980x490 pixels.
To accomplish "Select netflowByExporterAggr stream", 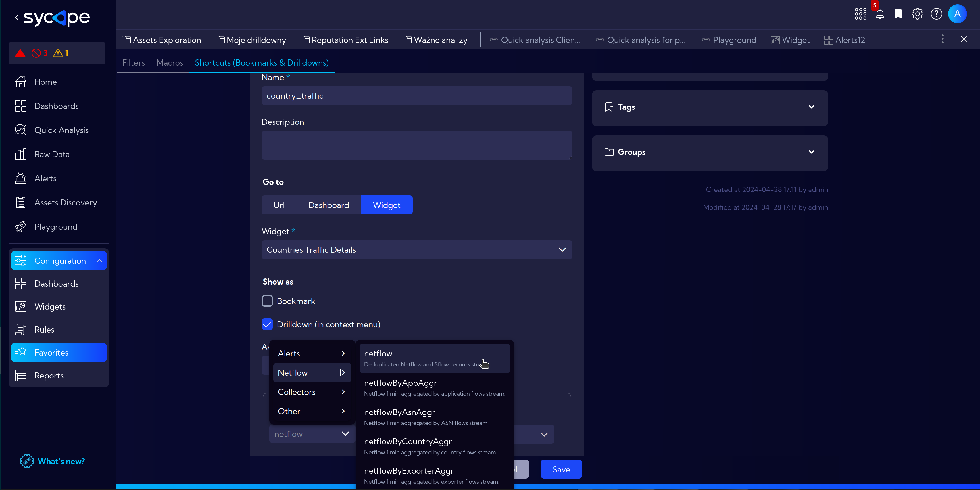I will point(435,476).
